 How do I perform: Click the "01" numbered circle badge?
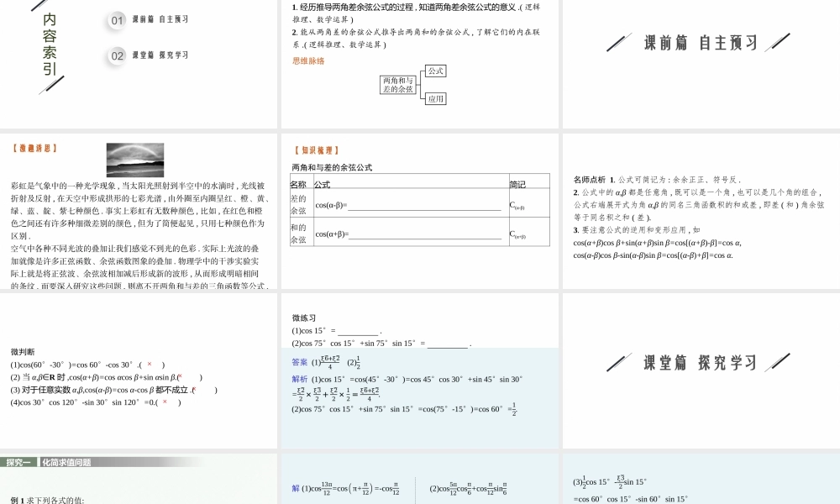tap(117, 19)
